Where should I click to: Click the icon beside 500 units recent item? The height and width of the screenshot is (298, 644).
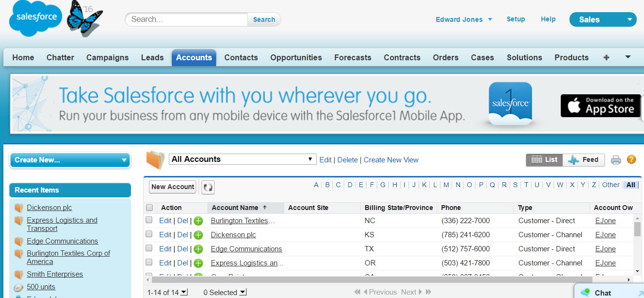pos(18,287)
